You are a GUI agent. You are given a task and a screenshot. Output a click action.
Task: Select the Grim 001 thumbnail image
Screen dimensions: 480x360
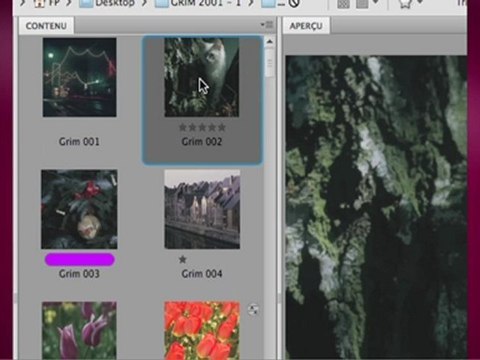click(79, 77)
